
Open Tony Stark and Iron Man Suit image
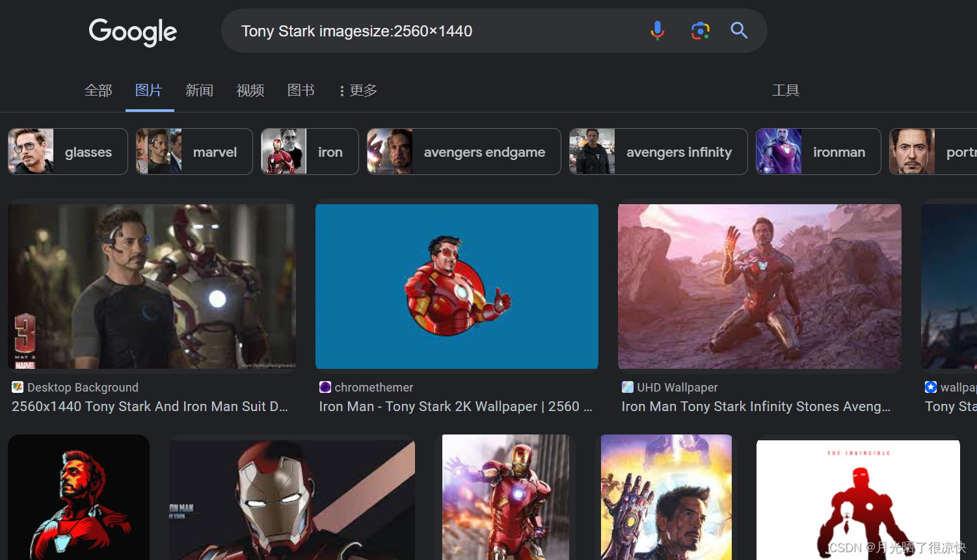tap(152, 286)
